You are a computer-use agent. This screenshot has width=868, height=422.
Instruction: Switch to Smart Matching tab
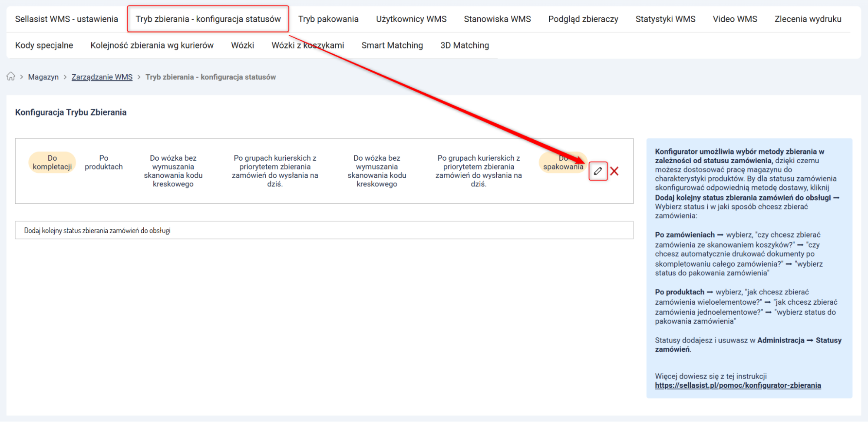392,45
